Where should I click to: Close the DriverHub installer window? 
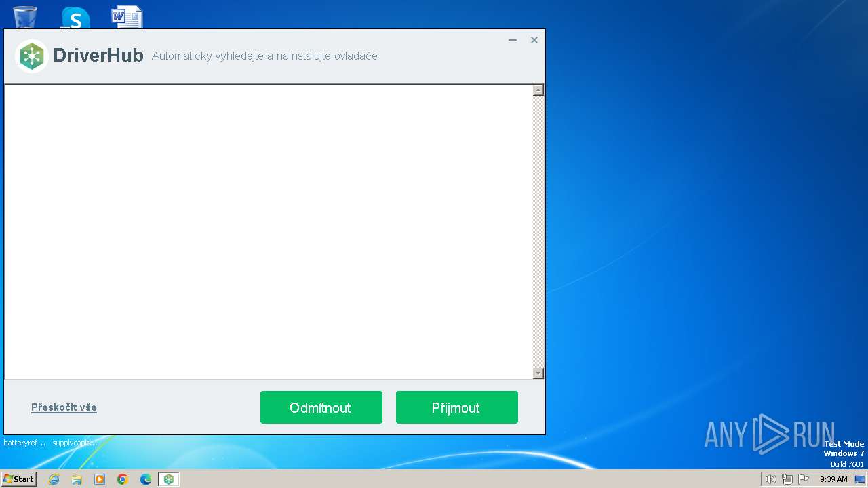(534, 40)
